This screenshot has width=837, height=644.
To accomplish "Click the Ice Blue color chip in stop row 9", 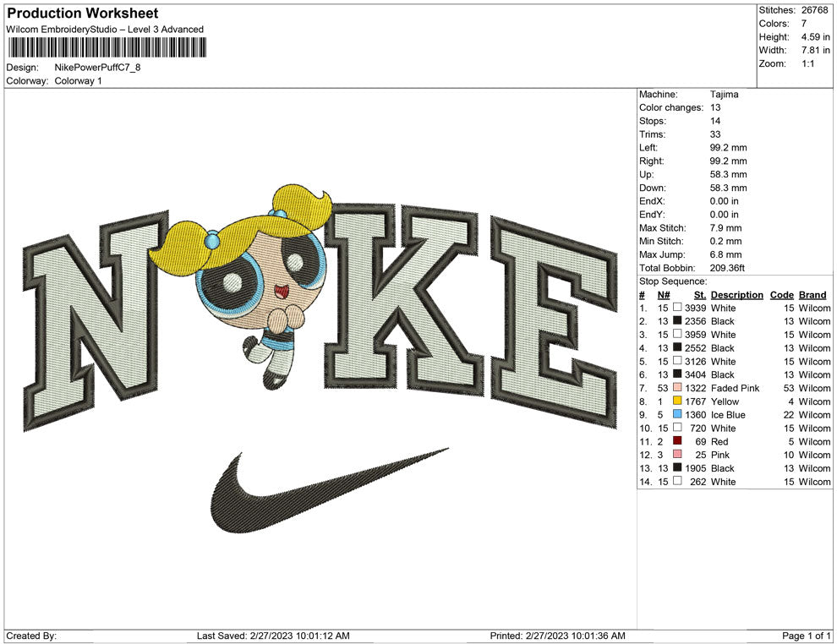I will point(677,415).
